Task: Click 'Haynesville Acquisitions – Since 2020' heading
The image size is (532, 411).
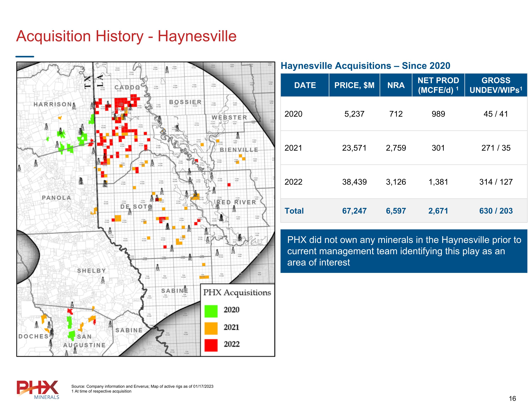Action: point(365,66)
